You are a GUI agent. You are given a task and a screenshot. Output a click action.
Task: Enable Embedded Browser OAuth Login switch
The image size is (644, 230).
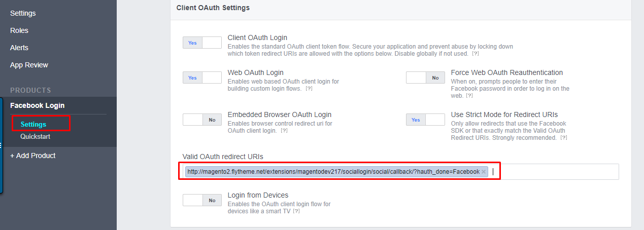point(202,120)
